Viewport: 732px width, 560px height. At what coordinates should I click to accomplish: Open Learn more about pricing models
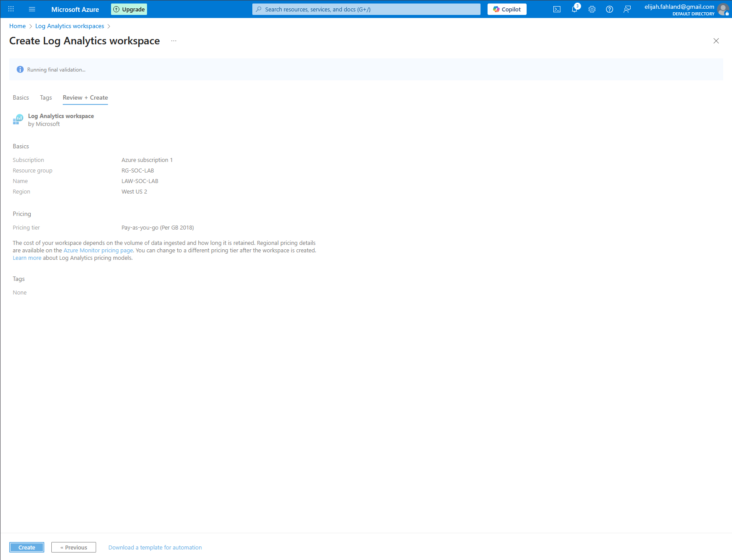pyautogui.click(x=27, y=258)
